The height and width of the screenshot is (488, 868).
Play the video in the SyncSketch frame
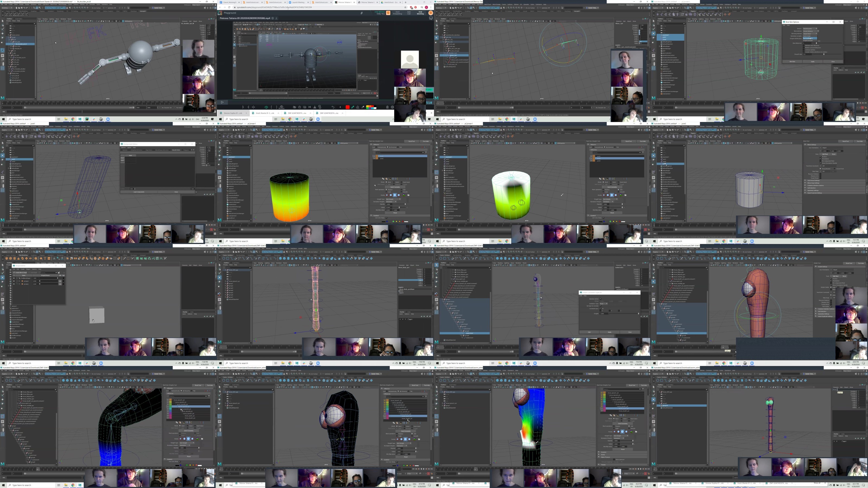click(222, 102)
